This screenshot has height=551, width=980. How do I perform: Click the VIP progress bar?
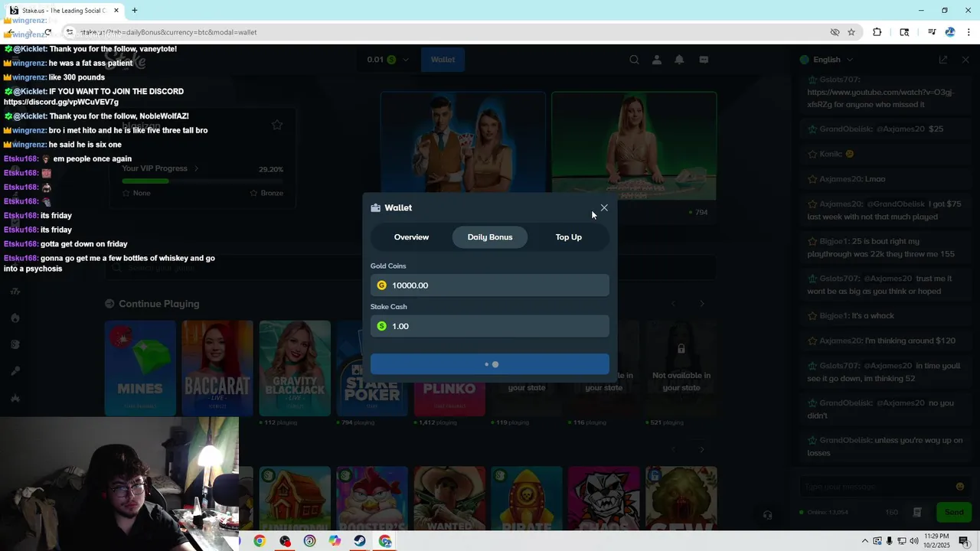tap(202, 181)
